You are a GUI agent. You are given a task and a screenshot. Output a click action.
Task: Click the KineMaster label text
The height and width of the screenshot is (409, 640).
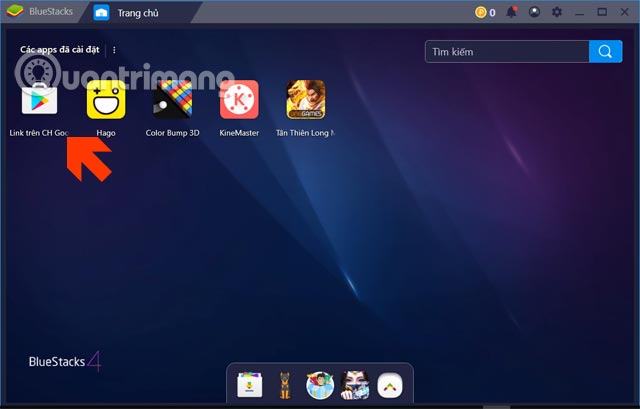tap(239, 133)
